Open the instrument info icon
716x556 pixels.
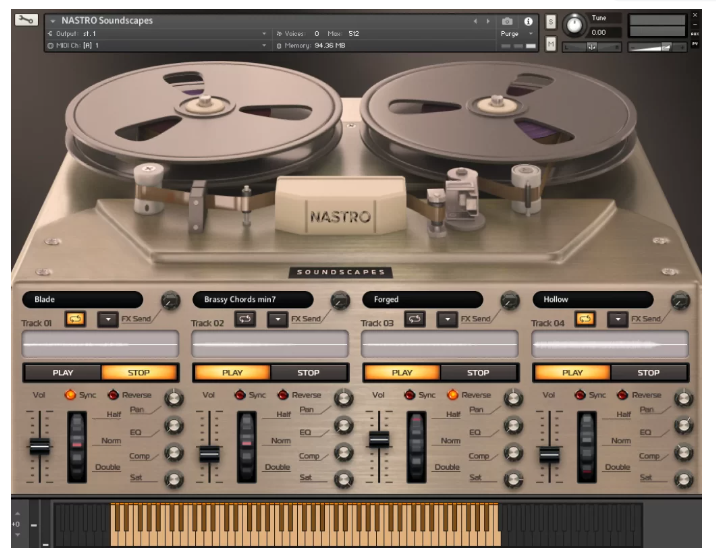(528, 21)
